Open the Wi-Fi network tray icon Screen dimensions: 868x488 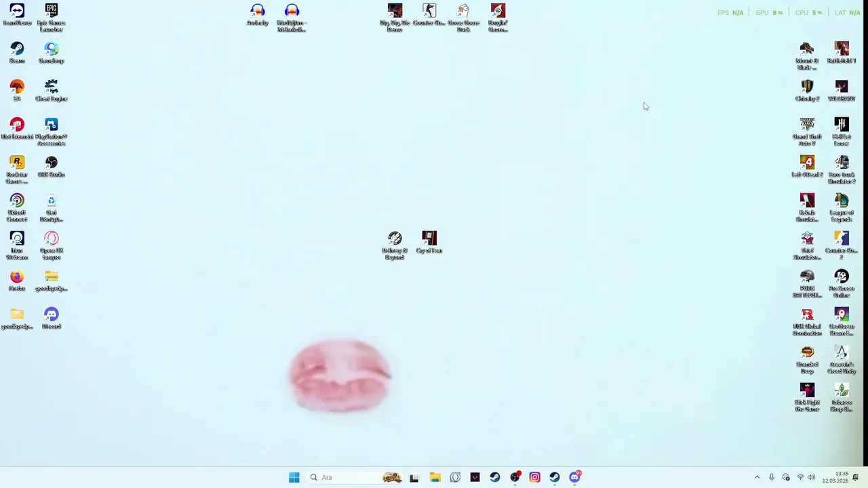(x=800, y=477)
